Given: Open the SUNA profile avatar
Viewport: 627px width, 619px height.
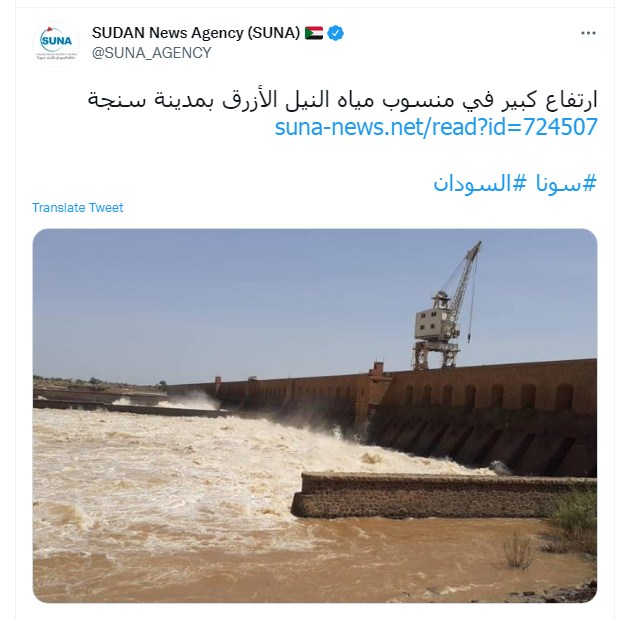Looking at the screenshot, I should coord(56,44).
